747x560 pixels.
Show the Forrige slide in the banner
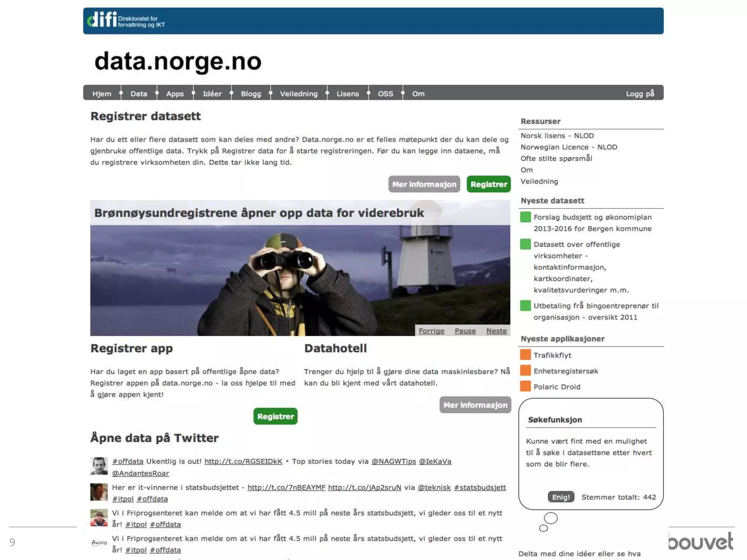click(431, 331)
